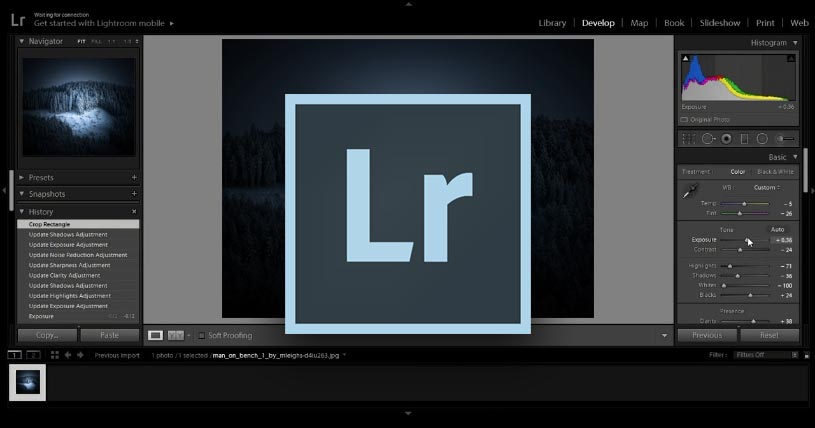815x428 pixels.
Task: Click the Highlights slider handle
Action: click(x=730, y=266)
